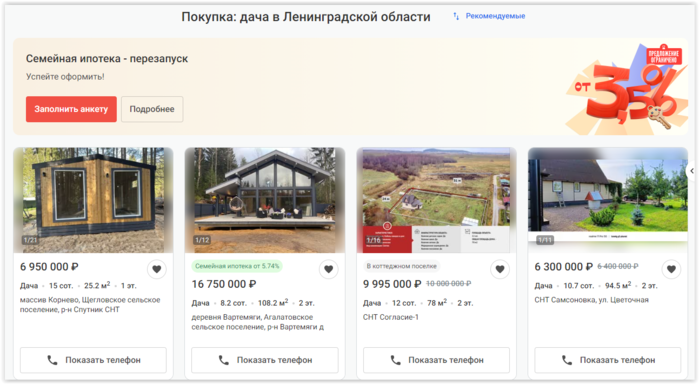The height and width of the screenshot is (384, 699).
Task: Open Подробнее about family mortgage
Action: pos(152,109)
